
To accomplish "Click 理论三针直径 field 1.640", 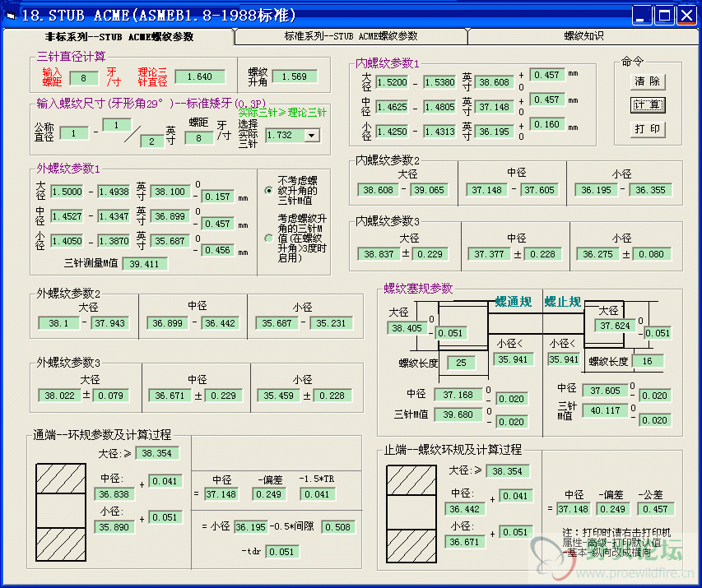I will point(200,77).
